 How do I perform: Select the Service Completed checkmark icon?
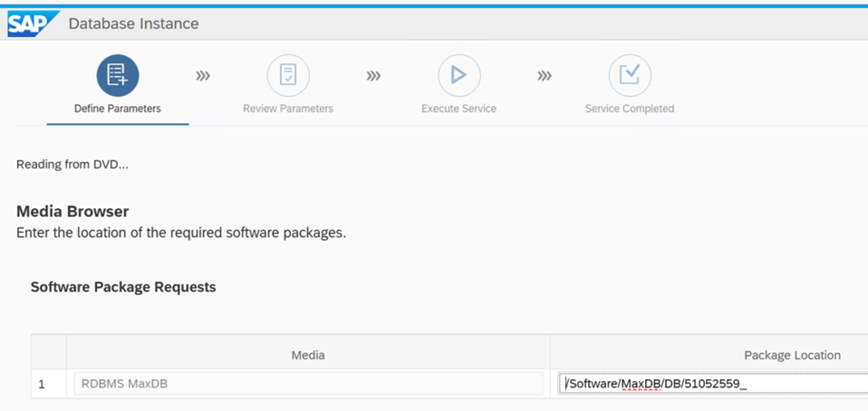630,75
